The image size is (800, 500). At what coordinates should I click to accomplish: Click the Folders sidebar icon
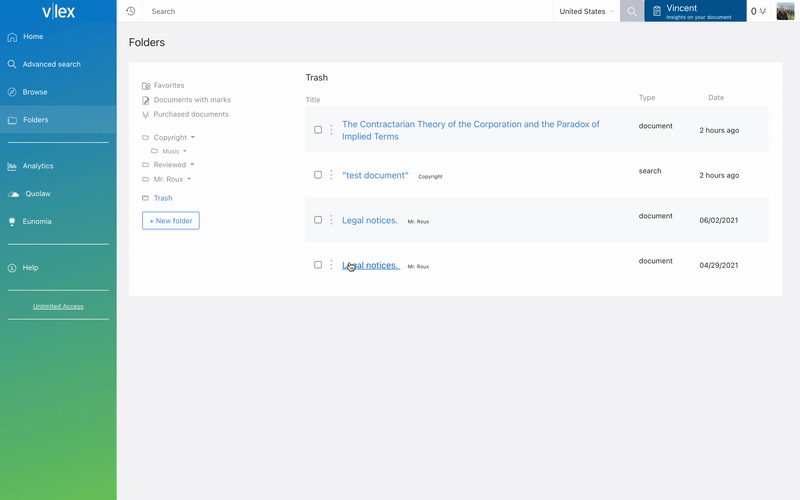(12, 120)
